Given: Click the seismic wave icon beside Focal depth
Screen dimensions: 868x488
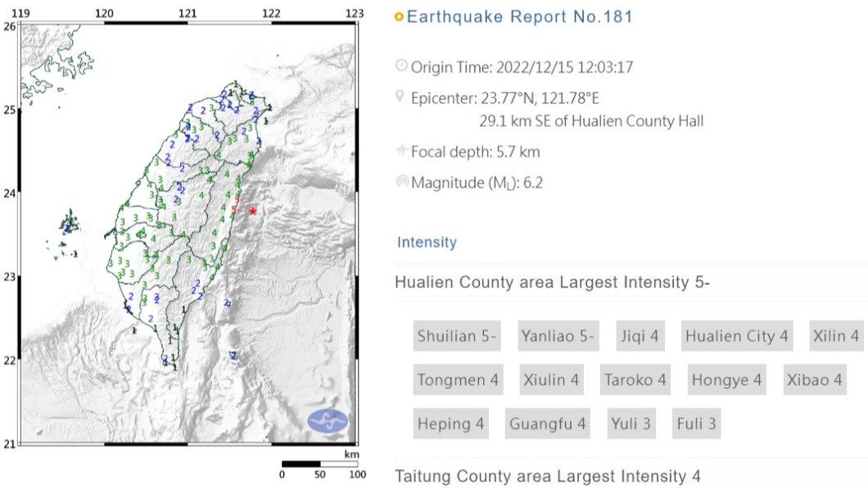Looking at the screenshot, I should [x=401, y=151].
